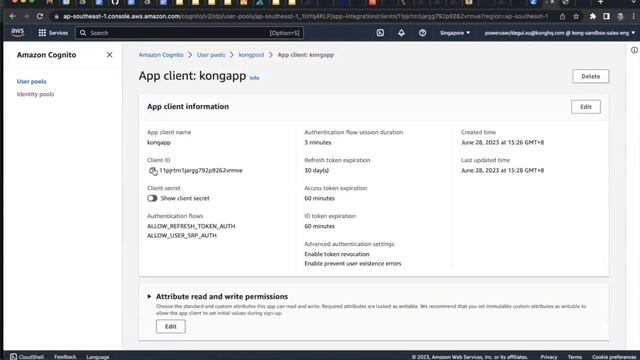Open the notifications bell icon
The image size is (640, 360).
(401, 33)
